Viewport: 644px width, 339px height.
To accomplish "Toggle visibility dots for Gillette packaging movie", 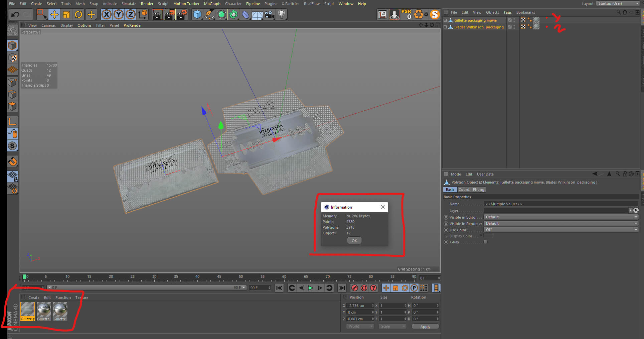I will [514, 20].
